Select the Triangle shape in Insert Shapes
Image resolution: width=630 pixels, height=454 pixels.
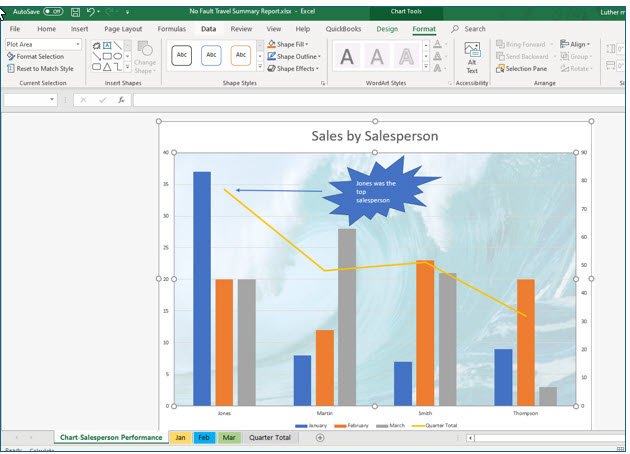(107, 67)
